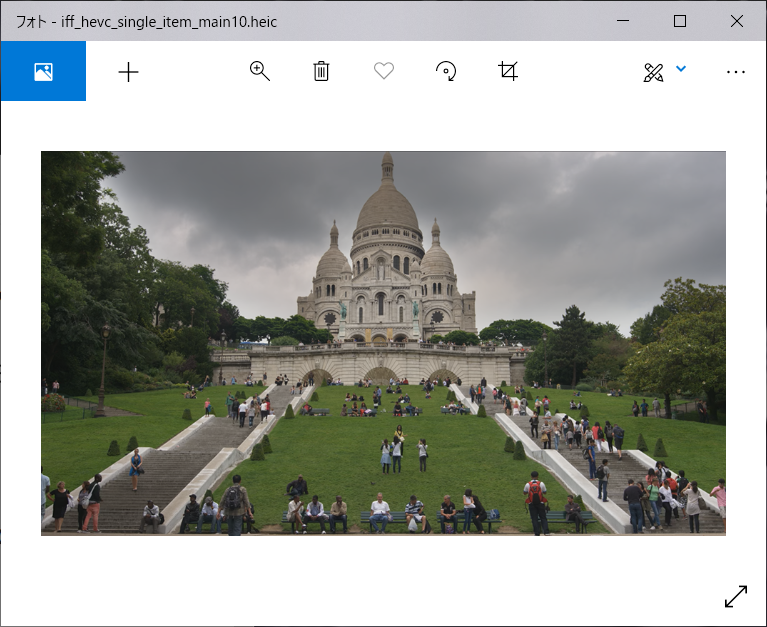The image size is (767, 627).
Task: Enter fullscreen with diagonal arrow icon
Action: 736,596
